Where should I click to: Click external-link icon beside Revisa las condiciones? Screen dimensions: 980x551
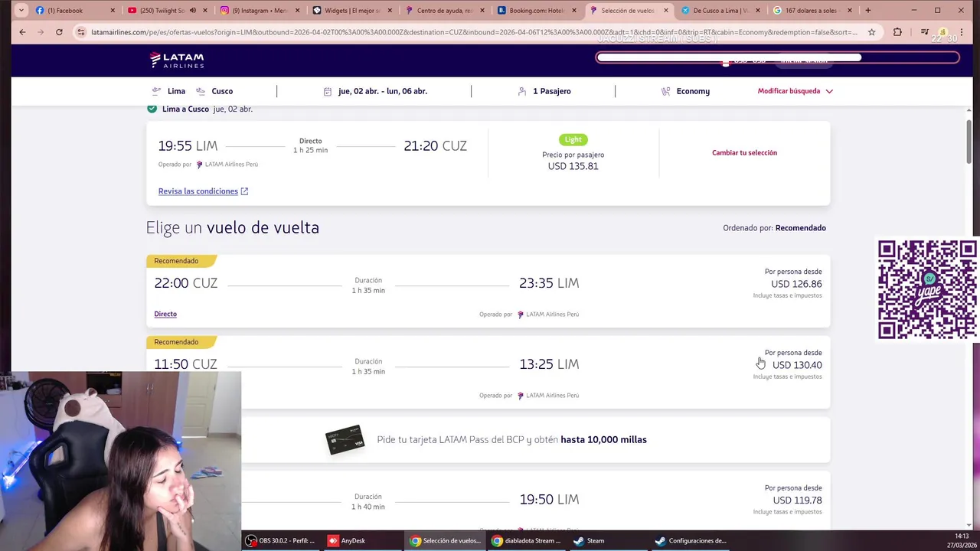(x=244, y=191)
